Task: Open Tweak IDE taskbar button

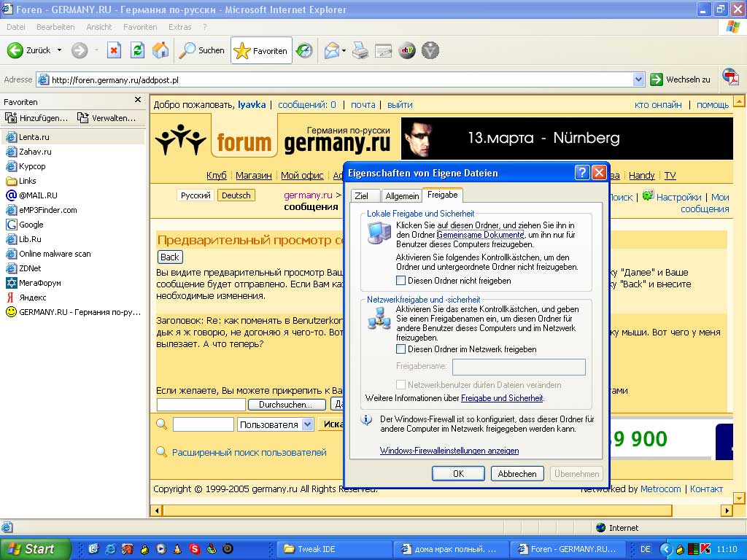Action: coord(333,549)
